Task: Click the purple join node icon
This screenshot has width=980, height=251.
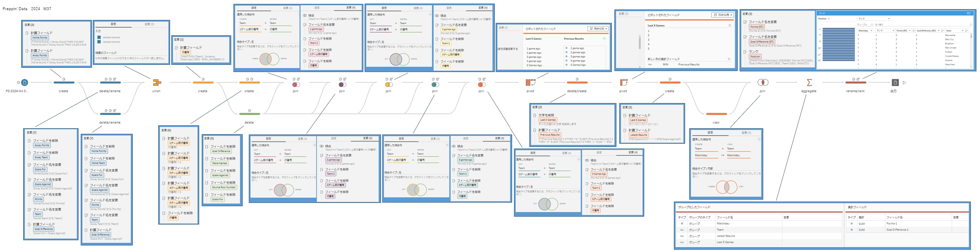Action: 342,84
